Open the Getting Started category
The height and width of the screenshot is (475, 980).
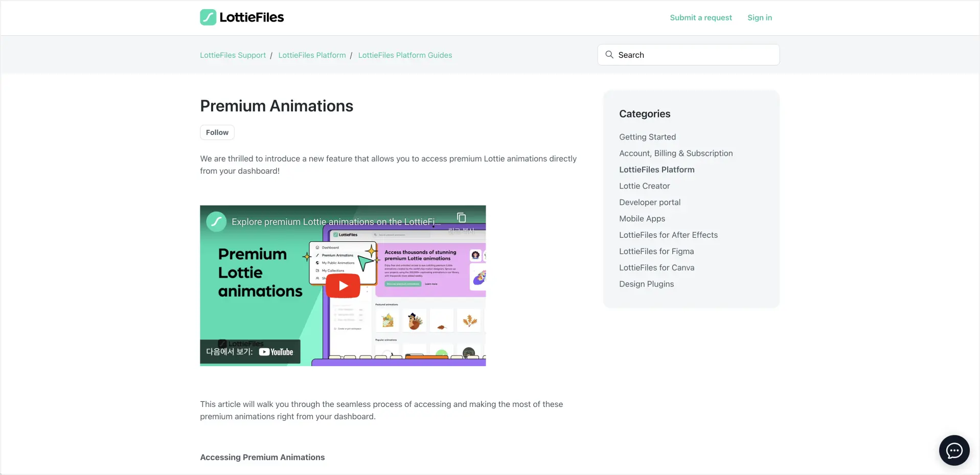(x=647, y=137)
